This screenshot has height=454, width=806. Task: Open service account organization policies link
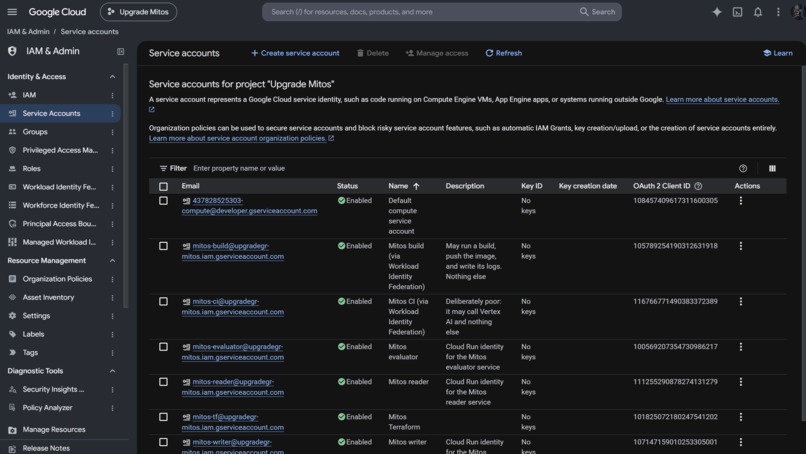[x=242, y=138]
